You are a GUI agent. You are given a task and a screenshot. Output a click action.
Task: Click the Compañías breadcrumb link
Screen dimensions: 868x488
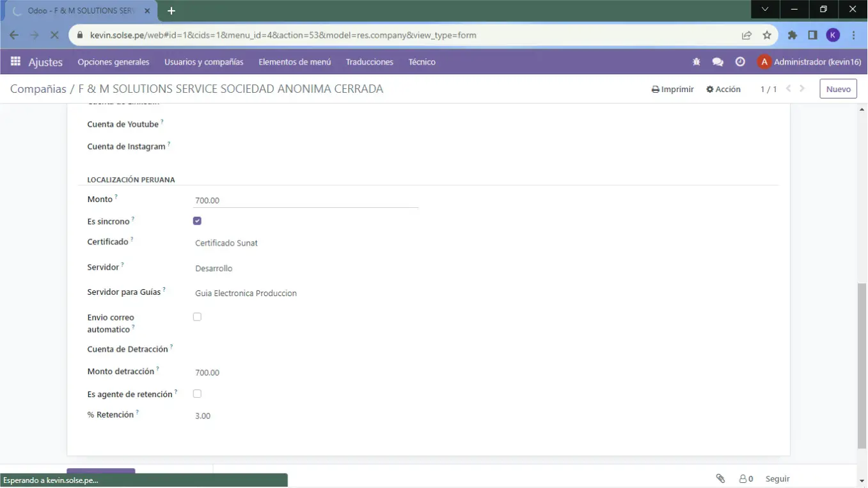38,89
